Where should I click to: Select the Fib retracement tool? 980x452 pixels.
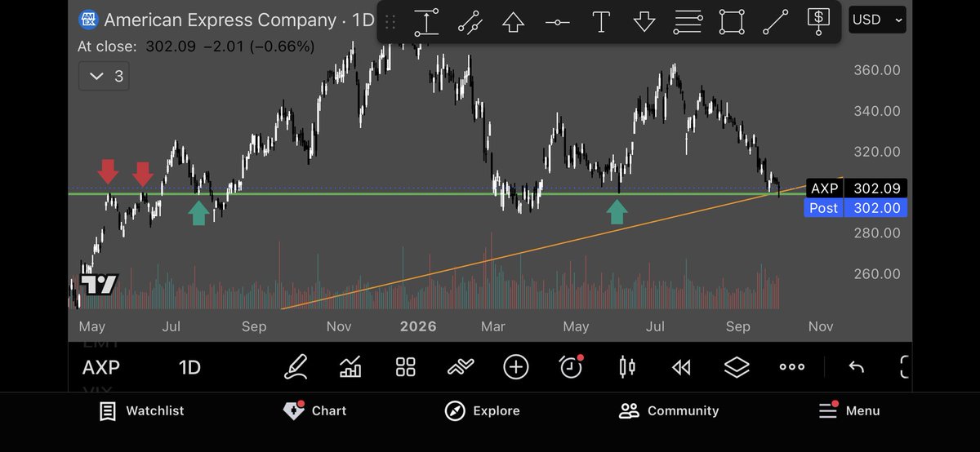pos(688,22)
